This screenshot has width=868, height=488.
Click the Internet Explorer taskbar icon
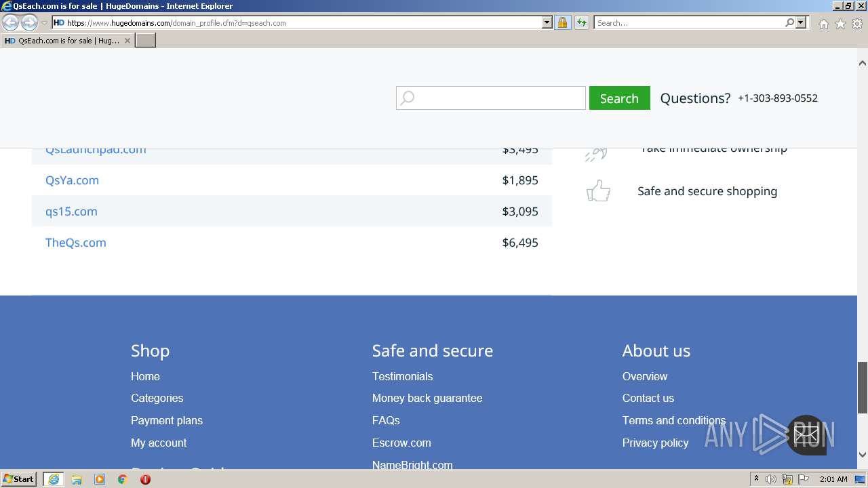click(53, 479)
